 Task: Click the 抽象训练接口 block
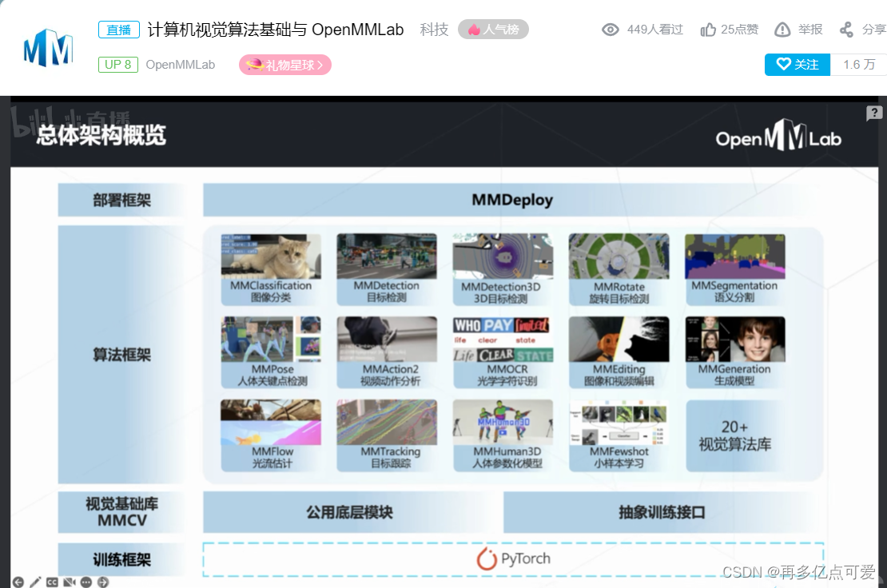(662, 512)
